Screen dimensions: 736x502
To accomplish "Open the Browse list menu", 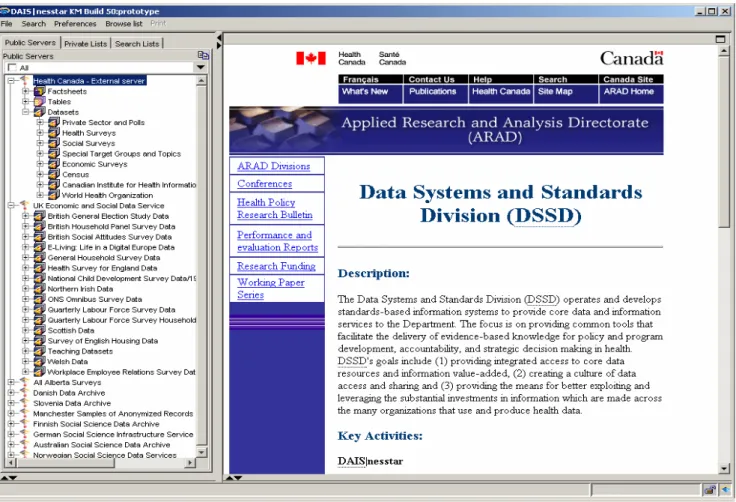I will tap(123, 23).
